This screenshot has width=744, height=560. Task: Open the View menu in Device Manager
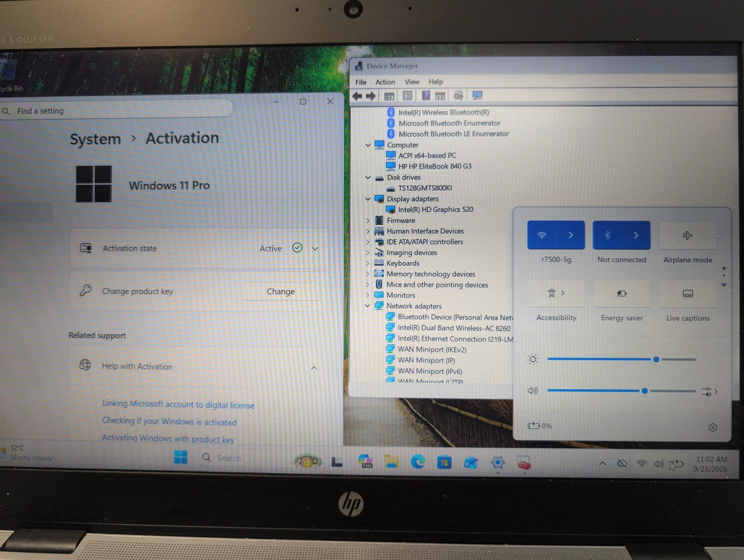(412, 82)
